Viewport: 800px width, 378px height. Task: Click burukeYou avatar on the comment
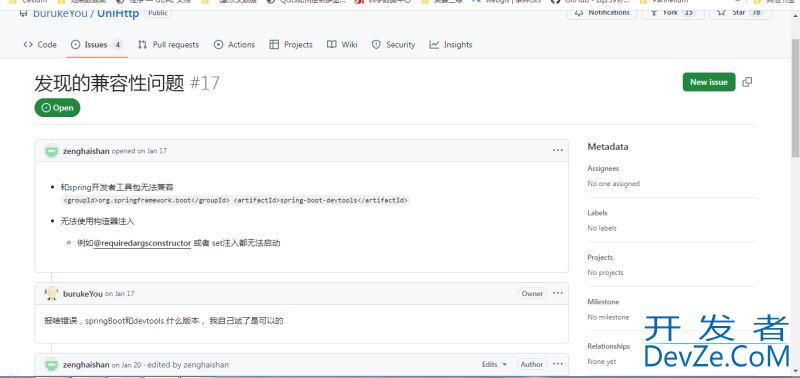51,294
